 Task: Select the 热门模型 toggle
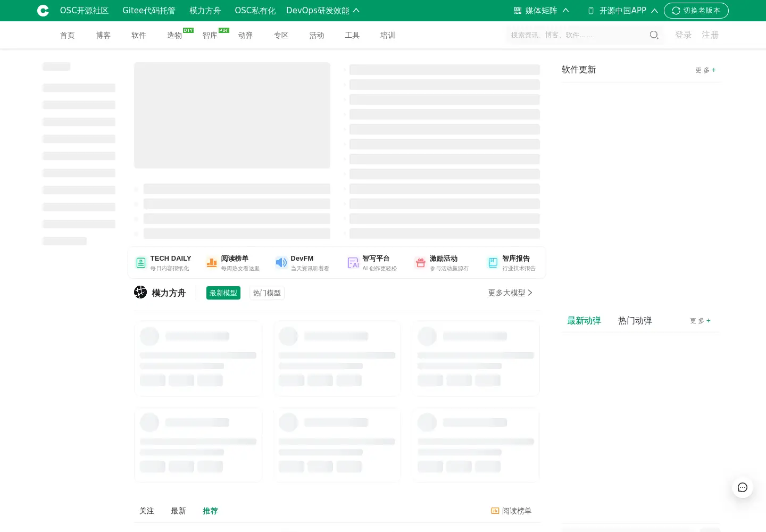pyautogui.click(x=267, y=293)
